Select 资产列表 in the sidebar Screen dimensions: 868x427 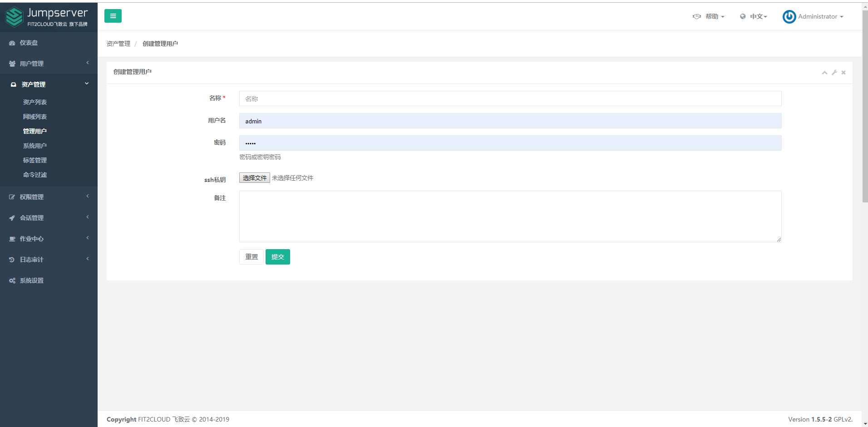pos(35,103)
